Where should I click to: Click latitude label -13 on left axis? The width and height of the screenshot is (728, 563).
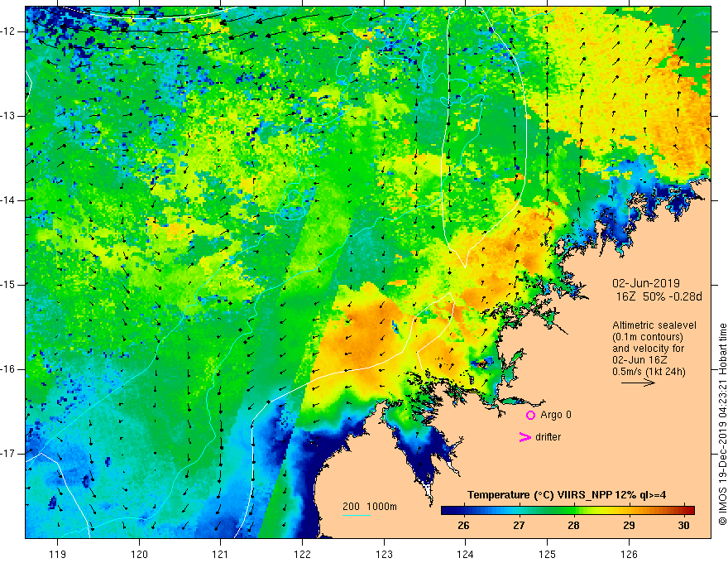click(x=8, y=116)
